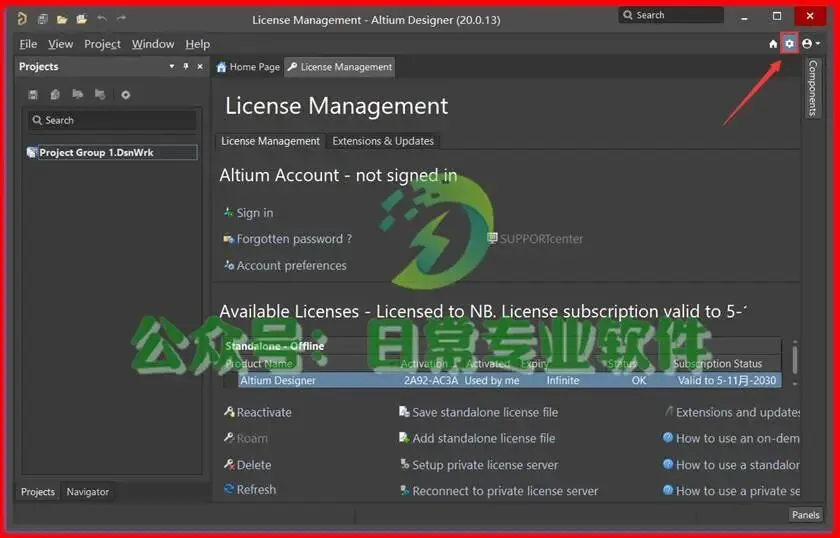Viewport: 840px width, 538px height.
Task: Click the Altium logo icon in title bar
Action: point(22,19)
